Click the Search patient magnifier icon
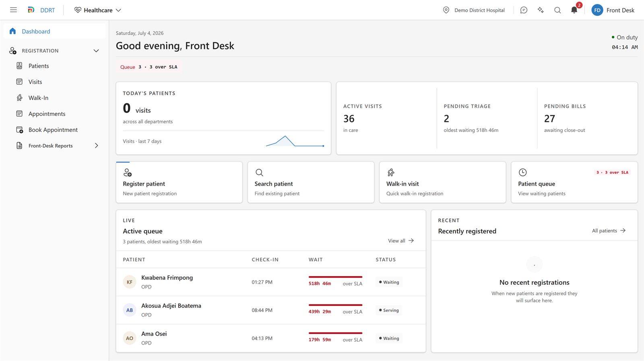The height and width of the screenshot is (361, 644). point(259,172)
